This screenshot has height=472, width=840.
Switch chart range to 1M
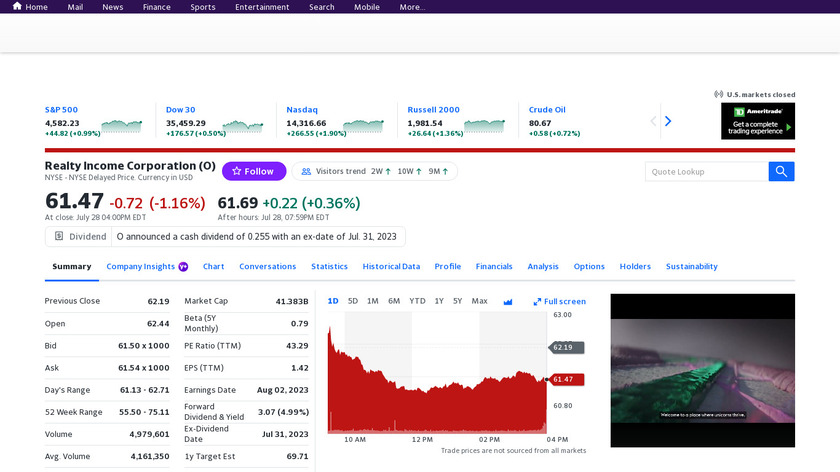tap(373, 301)
